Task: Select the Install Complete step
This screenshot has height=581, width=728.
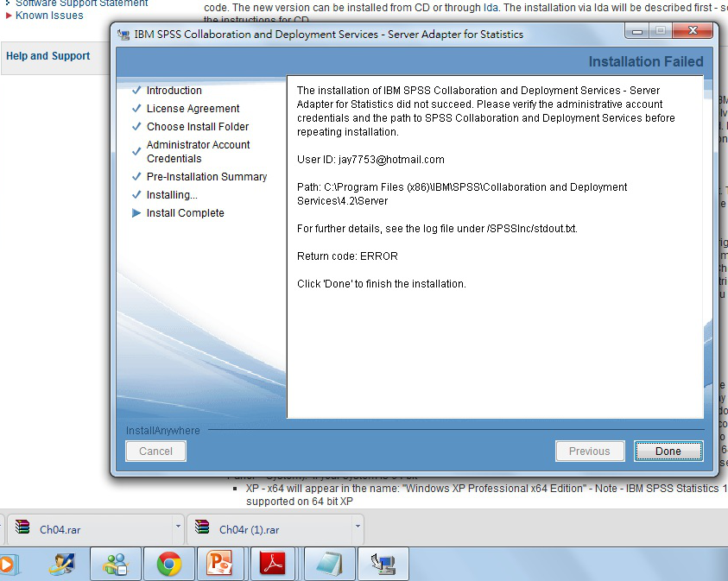Action: (x=186, y=213)
